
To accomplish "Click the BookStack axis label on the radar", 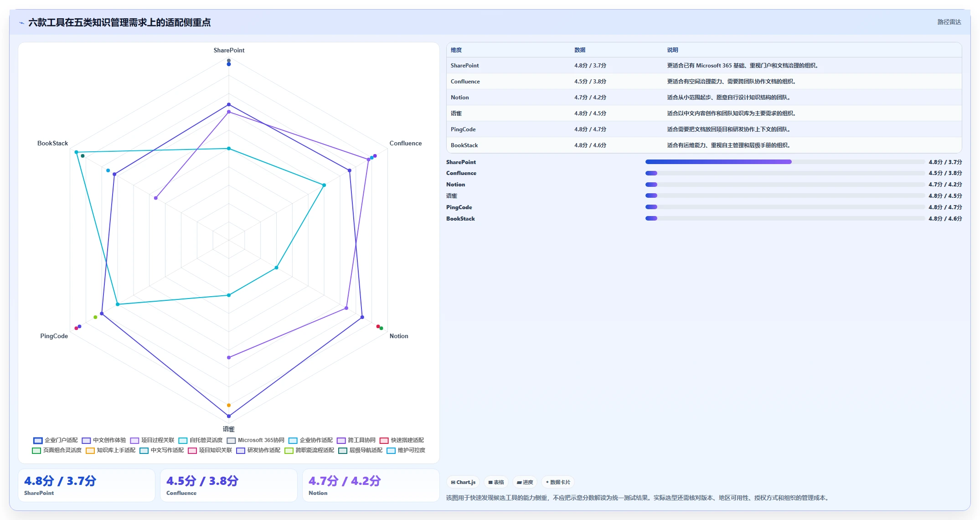I will (x=52, y=143).
